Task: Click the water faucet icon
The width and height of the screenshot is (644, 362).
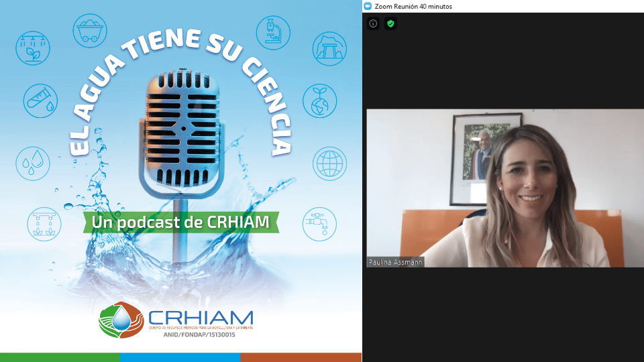Action: coord(319,224)
